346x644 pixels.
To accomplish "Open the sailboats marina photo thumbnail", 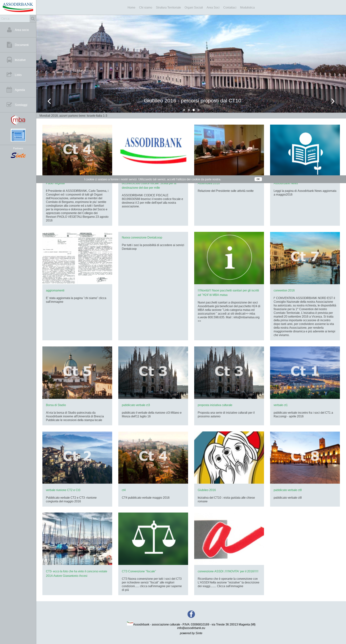I will click(77, 539).
